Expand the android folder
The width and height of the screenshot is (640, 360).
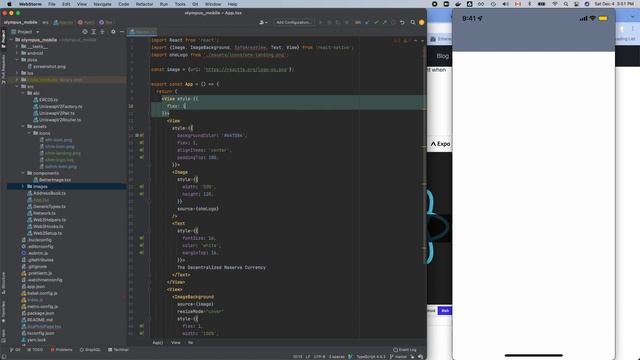[x=18, y=53]
